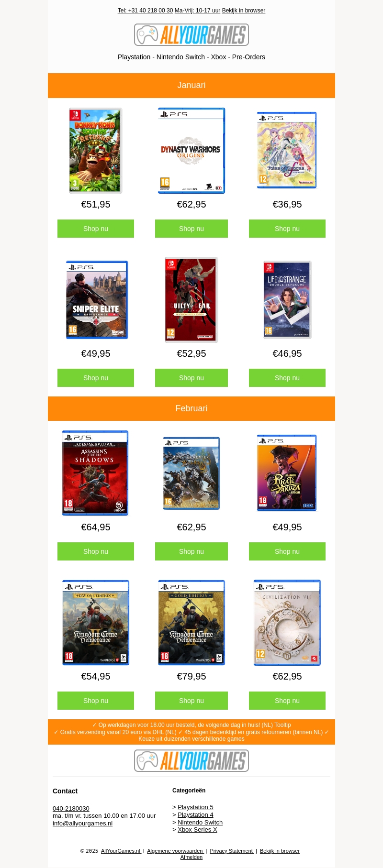Email info@allyourgames.nl from the contact section
Screen dimensions: 383x868
coord(82,824)
